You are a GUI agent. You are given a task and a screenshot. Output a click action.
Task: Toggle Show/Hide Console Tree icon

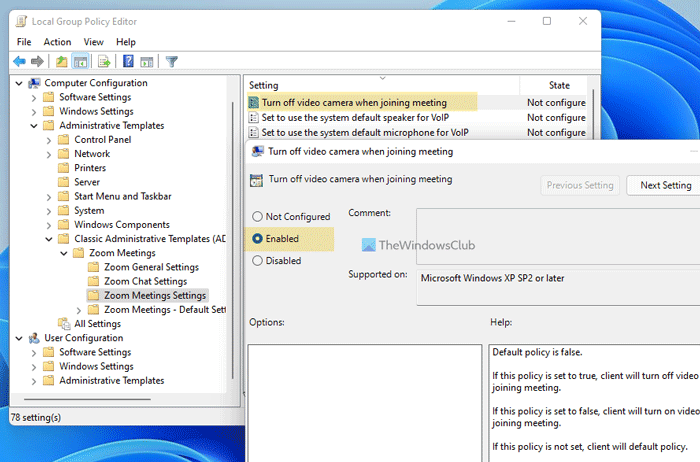click(80, 61)
